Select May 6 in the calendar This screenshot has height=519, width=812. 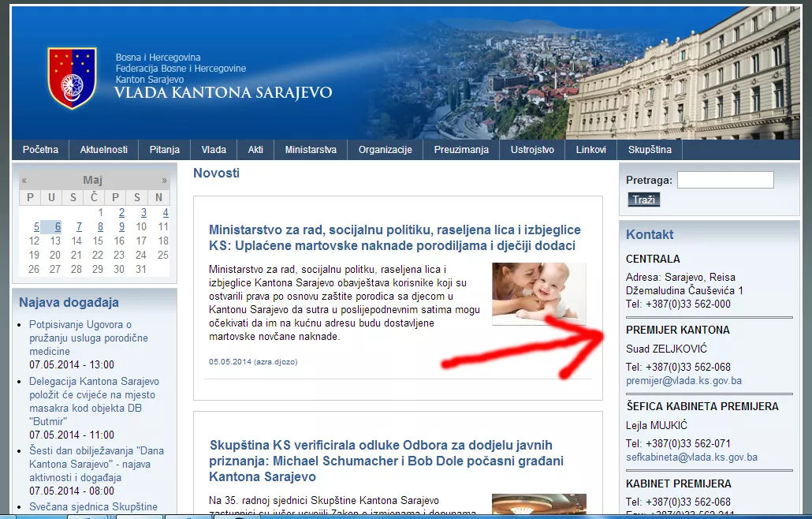(x=58, y=227)
